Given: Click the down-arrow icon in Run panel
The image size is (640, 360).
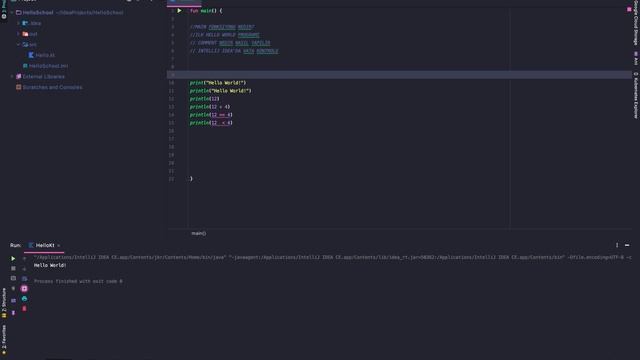Looking at the screenshot, I should click(24, 269).
